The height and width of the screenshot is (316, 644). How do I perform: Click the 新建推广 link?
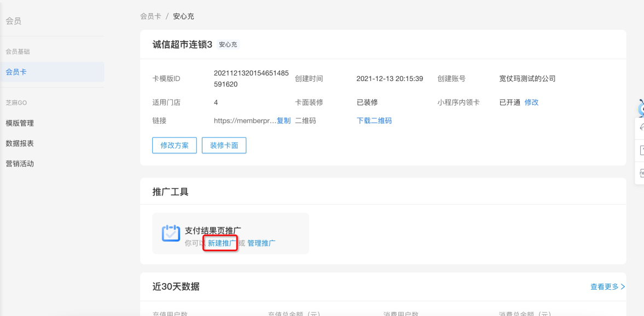click(222, 243)
